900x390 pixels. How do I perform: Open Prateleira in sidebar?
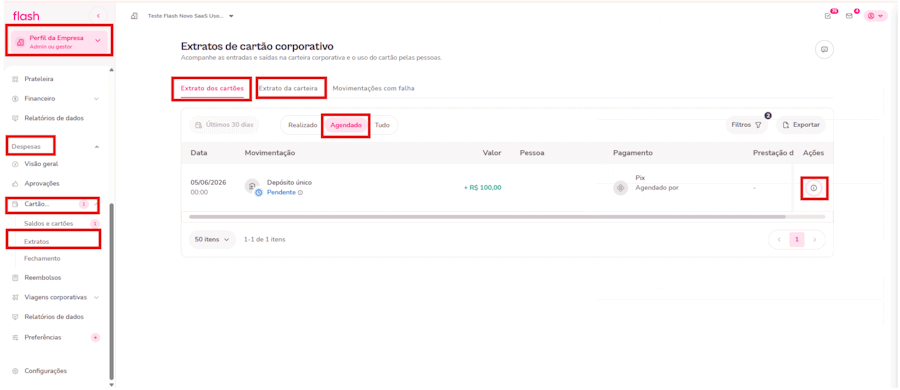point(39,79)
